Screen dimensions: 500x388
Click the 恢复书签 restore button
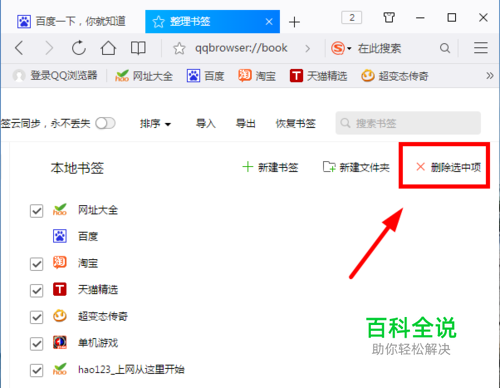click(x=295, y=124)
